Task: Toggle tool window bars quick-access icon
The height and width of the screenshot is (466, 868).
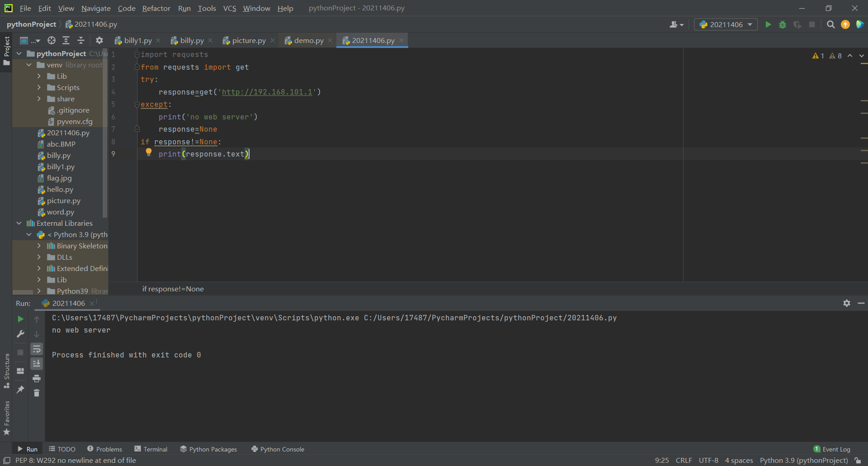Action: pyautogui.click(x=6, y=461)
